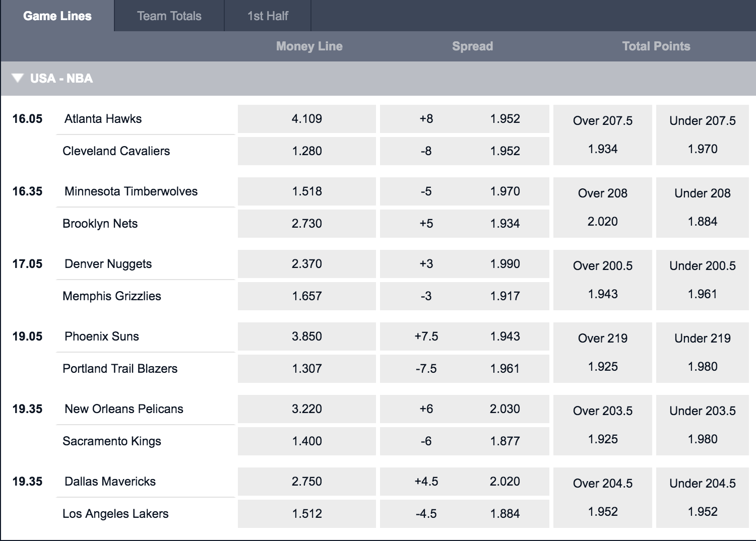
Task: Select Minnesota Timberwolves money line 1.518
Action: click(307, 191)
